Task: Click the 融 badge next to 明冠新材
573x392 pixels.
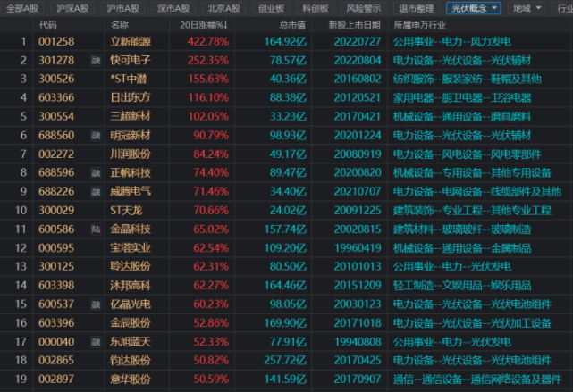Action: [x=96, y=135]
